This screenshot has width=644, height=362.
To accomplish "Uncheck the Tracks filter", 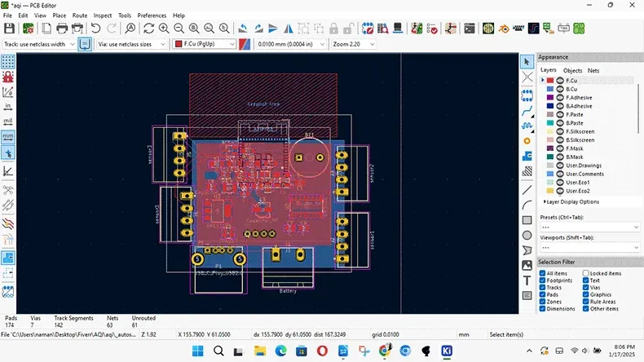I will coord(542,288).
